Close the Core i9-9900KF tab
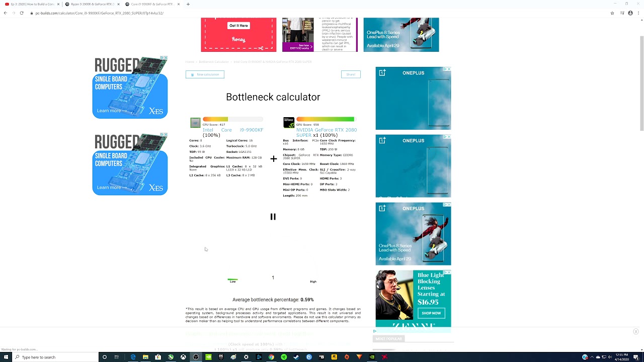This screenshot has height=362, width=644. (179, 4)
